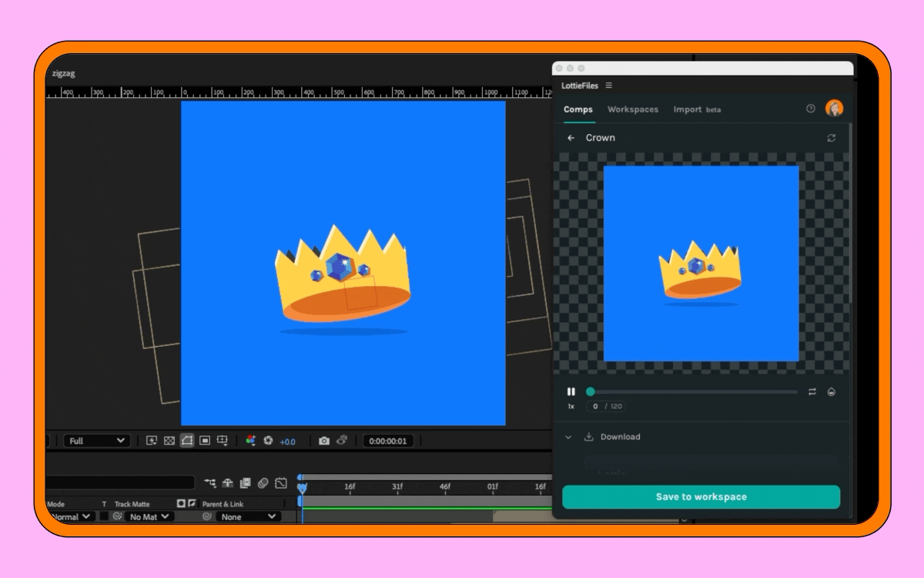This screenshot has height=578, width=924.
Task: Take a snapshot with camera icon
Action: 324,441
